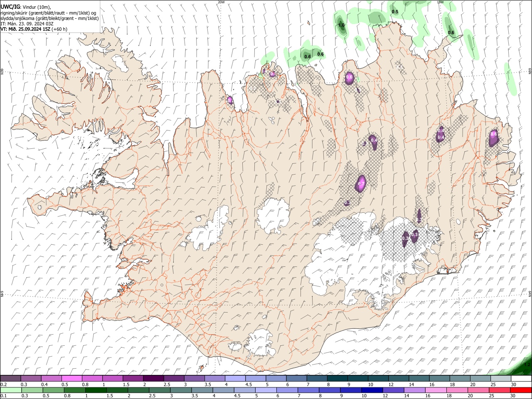This screenshot has height=399, width=532.
Task: Click the title text 'UWC/IG: Vindur (10m)'
Action: [x=26, y=7]
